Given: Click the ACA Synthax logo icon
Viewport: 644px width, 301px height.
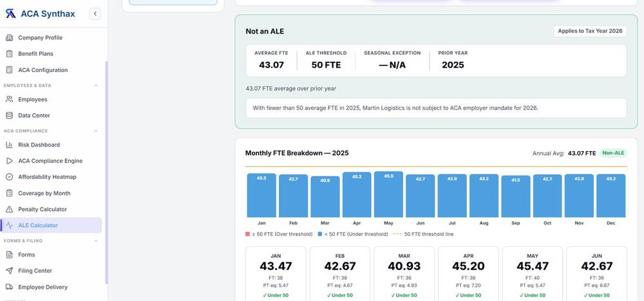Looking at the screenshot, I should tap(10, 14).
